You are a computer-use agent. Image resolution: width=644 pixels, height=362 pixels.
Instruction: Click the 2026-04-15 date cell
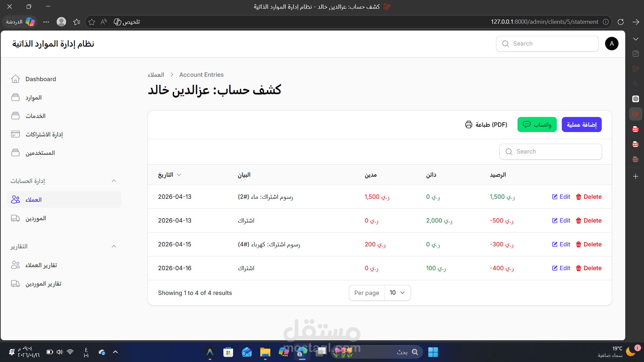coord(175,245)
